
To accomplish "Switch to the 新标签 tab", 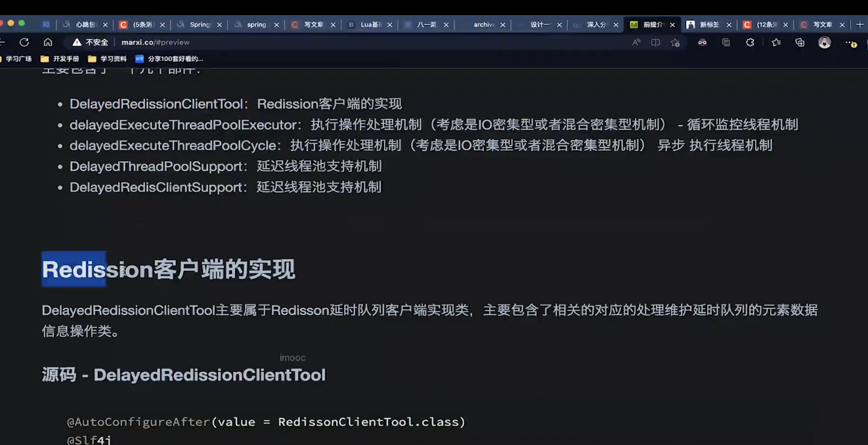I will coord(708,24).
